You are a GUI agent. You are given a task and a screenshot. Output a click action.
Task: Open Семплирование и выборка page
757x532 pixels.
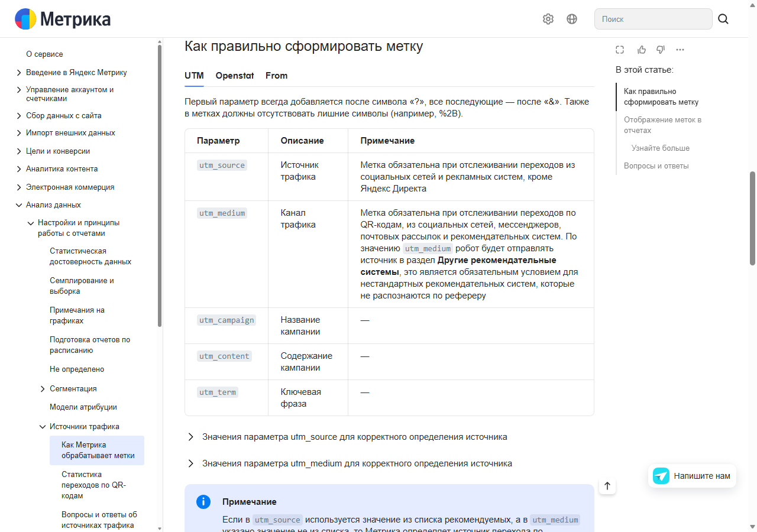click(82, 286)
